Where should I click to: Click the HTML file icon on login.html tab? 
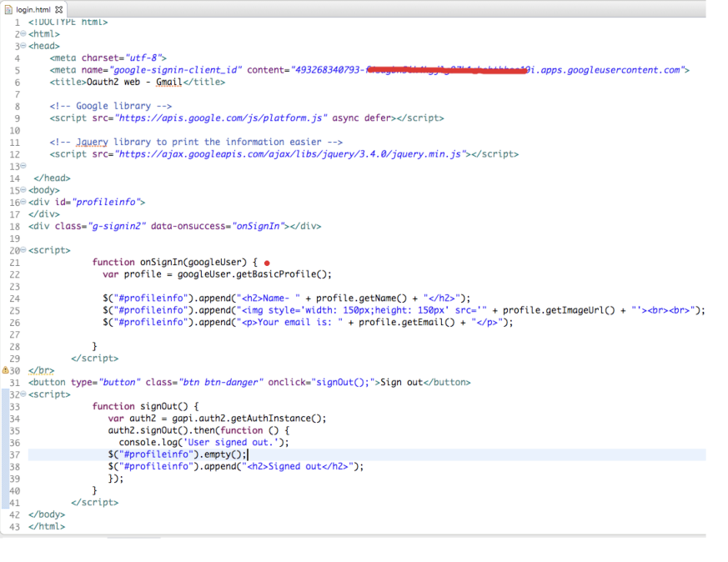click(8, 9)
